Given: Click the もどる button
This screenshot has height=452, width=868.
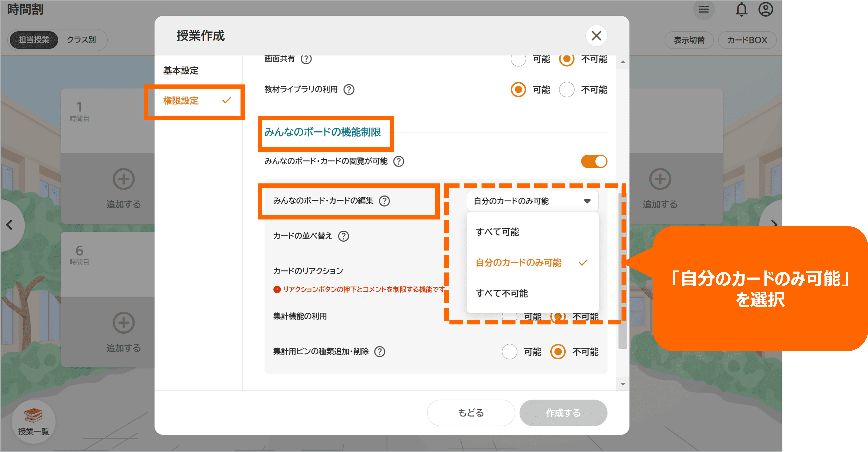Looking at the screenshot, I should coord(471,413).
